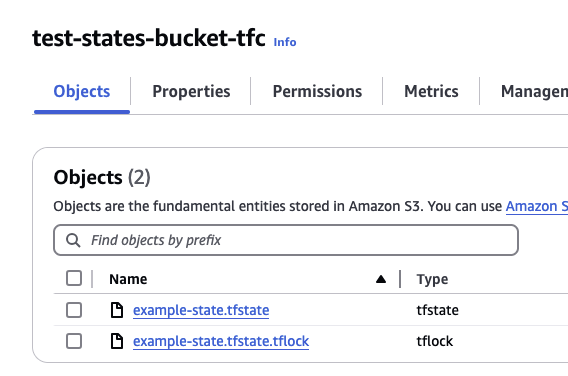The width and height of the screenshot is (568, 376).
Task: Sort objects by the Name column header
Action: click(x=128, y=279)
